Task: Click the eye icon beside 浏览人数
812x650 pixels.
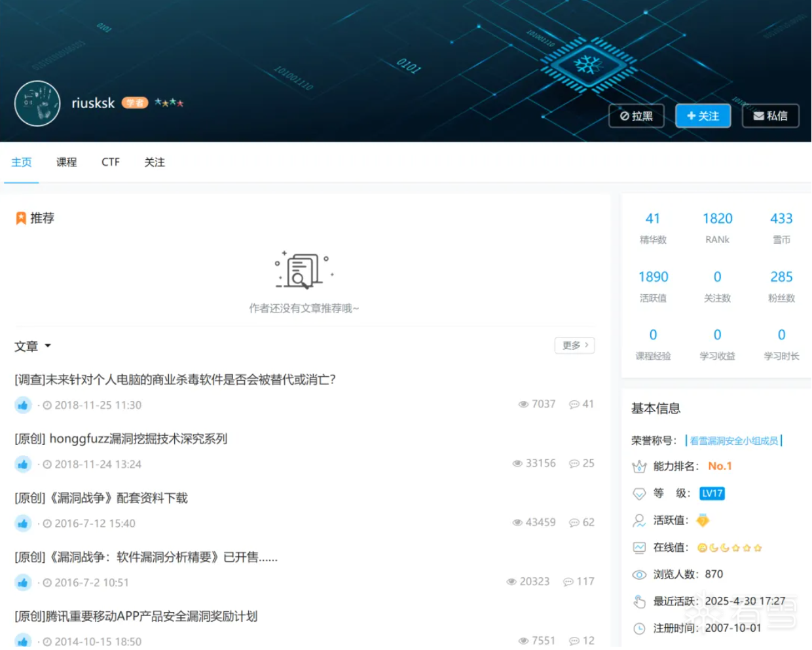Action: tap(639, 575)
